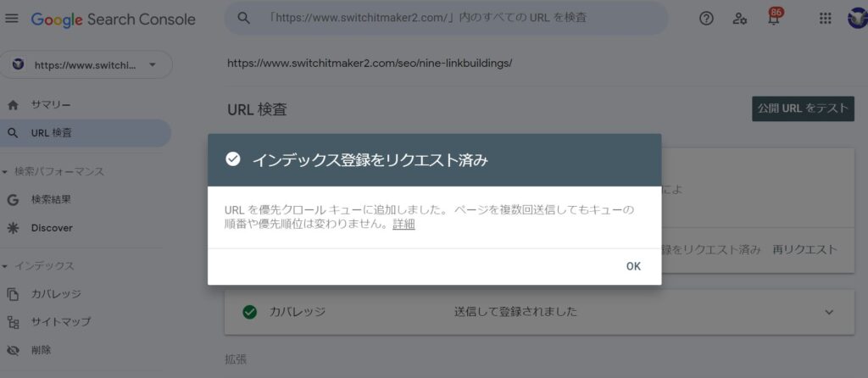Click the 送信して登録されました status text

pos(515,312)
